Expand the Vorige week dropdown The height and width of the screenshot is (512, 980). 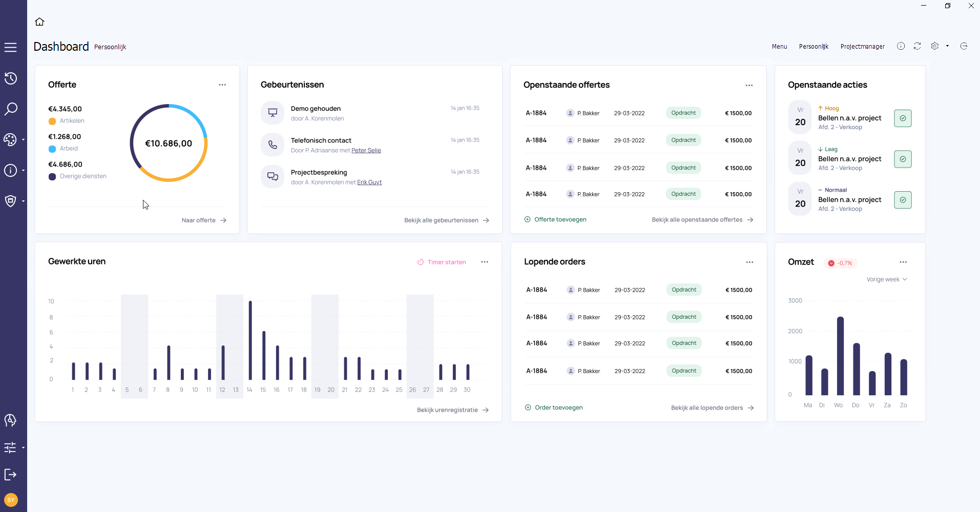(x=886, y=279)
